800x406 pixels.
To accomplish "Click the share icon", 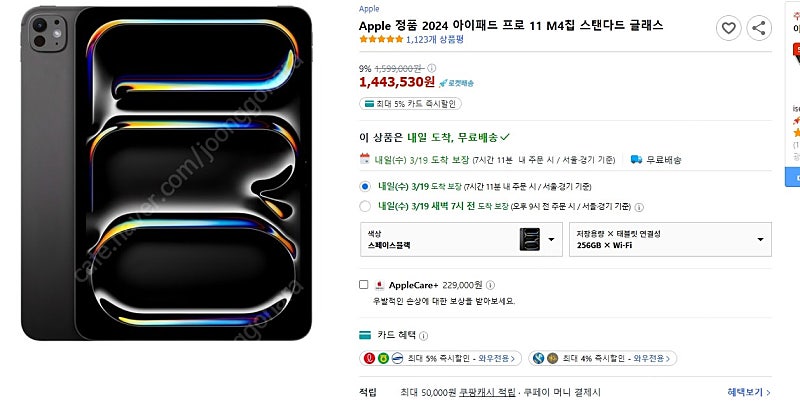I will pyautogui.click(x=759, y=29).
